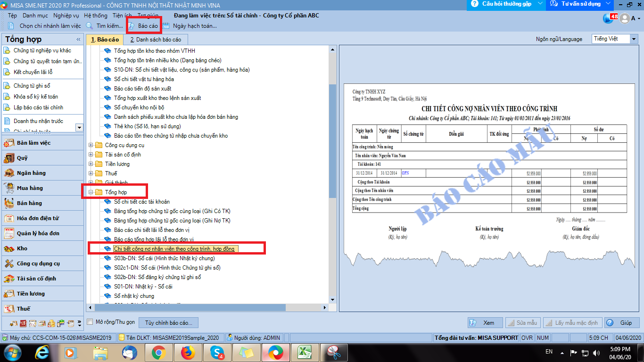Click the user avatar icon
644x362 pixels.
[x=625, y=18]
